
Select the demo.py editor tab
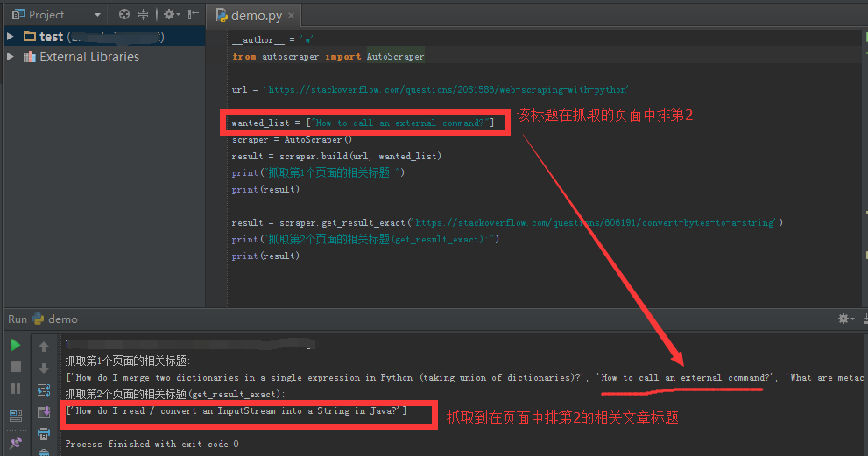pyautogui.click(x=255, y=16)
